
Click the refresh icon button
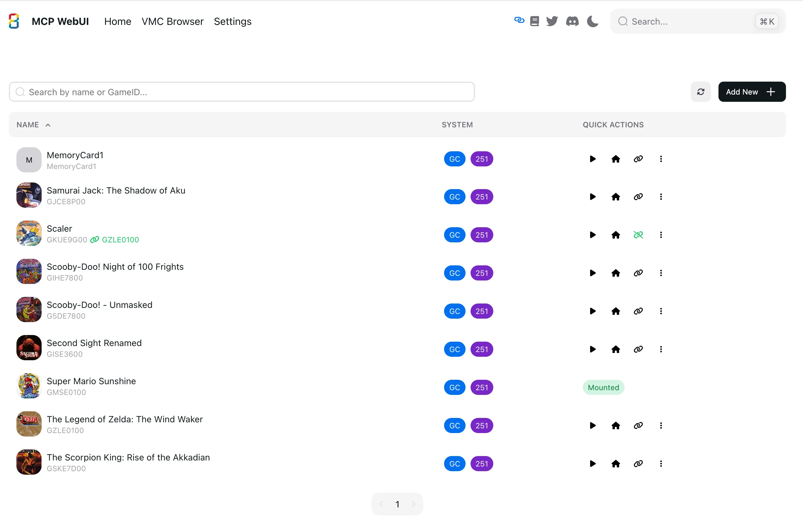[700, 92]
